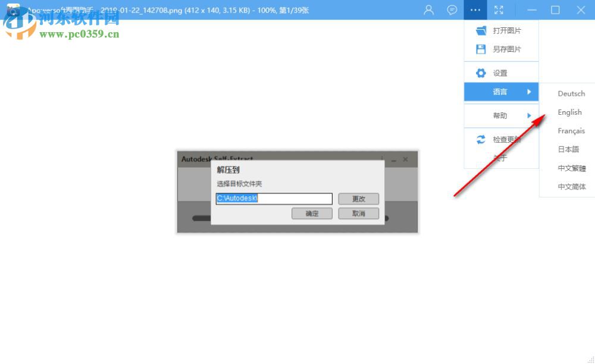Click the C:\Autodesk\ path input field

point(274,199)
